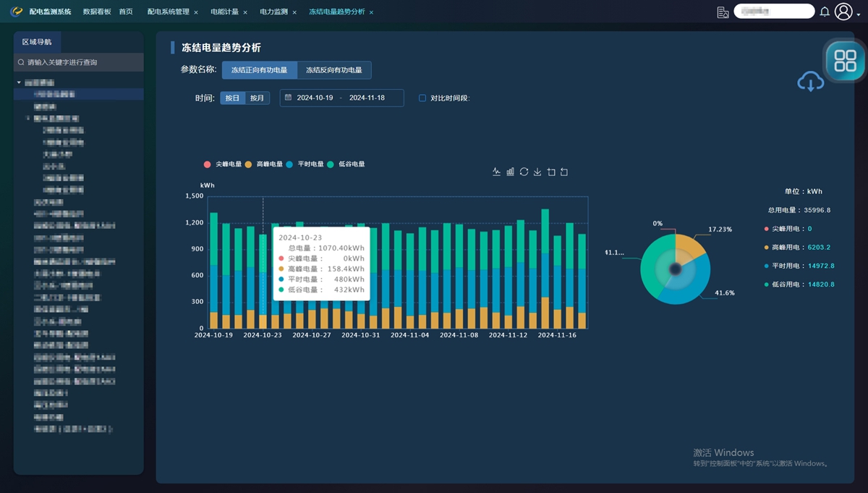Viewport: 868px width, 493px height.
Task: Switch chart to line view icon
Action: [x=496, y=172]
